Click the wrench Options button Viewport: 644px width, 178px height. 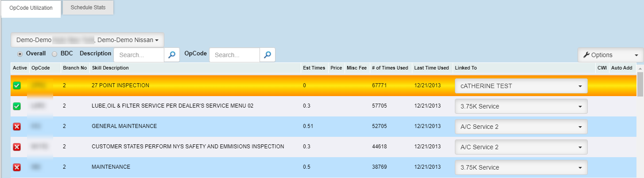click(610, 55)
